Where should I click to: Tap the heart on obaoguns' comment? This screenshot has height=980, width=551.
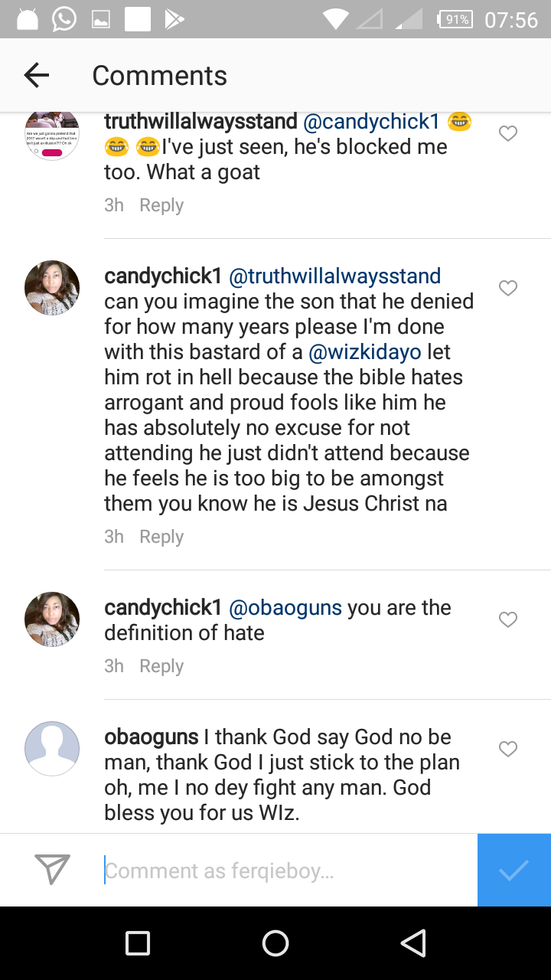(x=508, y=750)
